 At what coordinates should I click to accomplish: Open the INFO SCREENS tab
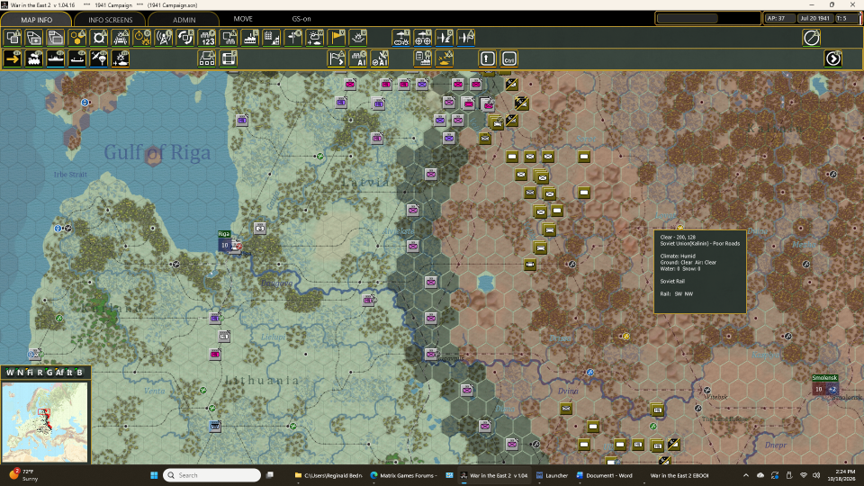(110, 19)
